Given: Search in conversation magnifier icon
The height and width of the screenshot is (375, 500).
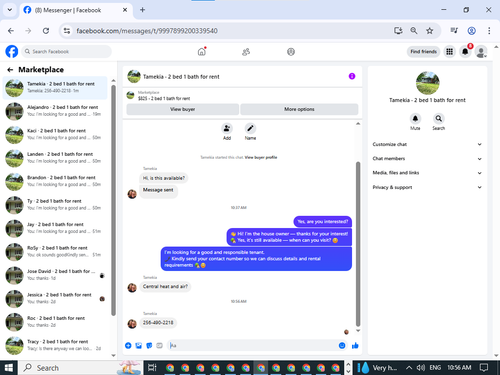Looking at the screenshot, I should 439,118.
